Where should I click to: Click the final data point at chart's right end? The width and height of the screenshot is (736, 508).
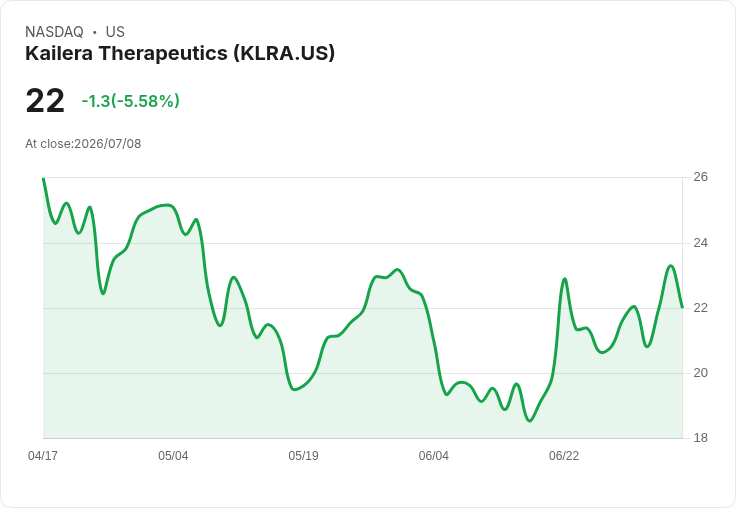(682, 308)
